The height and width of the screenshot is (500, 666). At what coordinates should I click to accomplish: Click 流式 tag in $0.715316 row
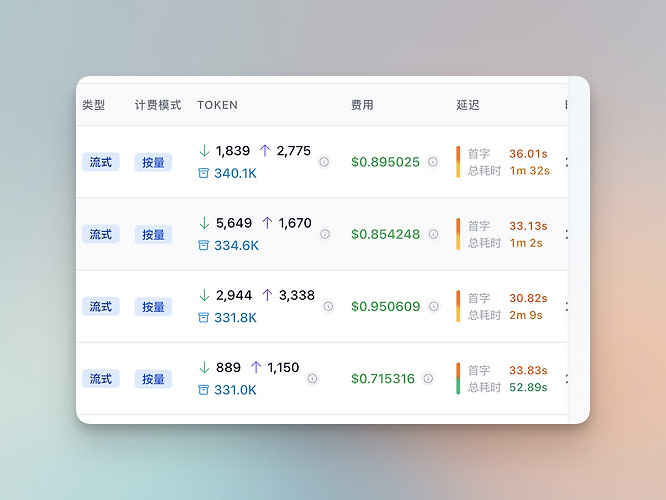(101, 379)
